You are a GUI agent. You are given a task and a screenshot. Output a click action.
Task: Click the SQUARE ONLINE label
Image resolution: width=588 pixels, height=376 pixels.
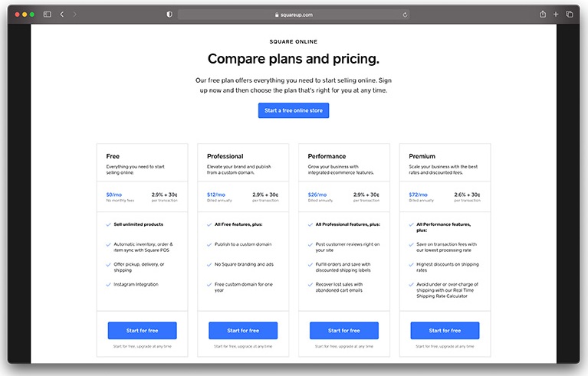tap(294, 41)
